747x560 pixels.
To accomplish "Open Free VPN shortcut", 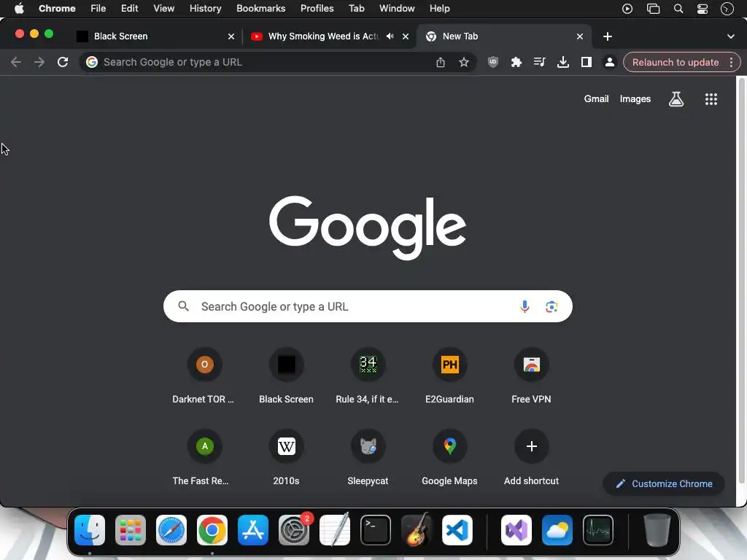I will tap(531, 376).
